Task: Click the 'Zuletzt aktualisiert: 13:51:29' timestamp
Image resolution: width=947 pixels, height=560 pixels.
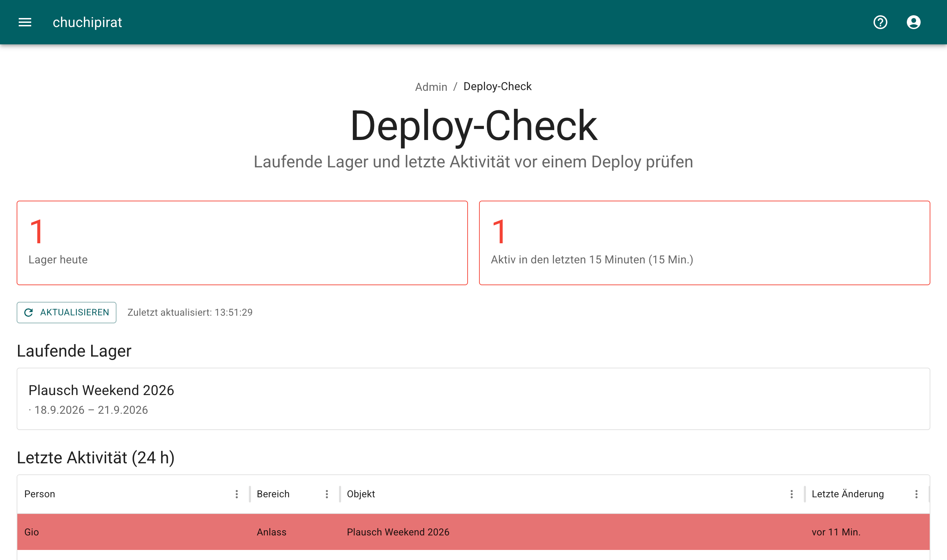Action: pos(190,313)
